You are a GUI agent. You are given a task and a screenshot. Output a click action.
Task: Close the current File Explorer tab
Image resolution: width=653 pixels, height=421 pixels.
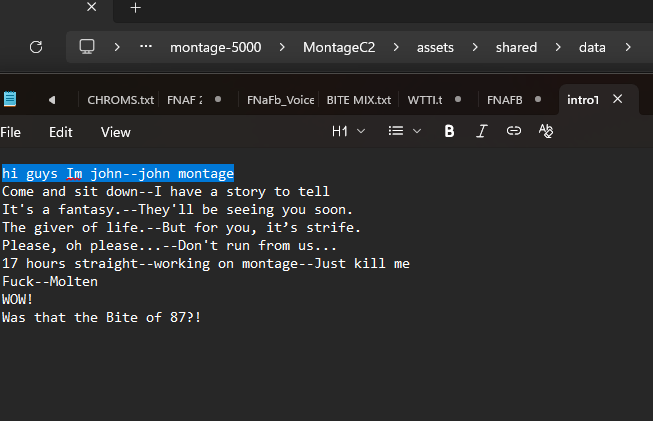92,7
